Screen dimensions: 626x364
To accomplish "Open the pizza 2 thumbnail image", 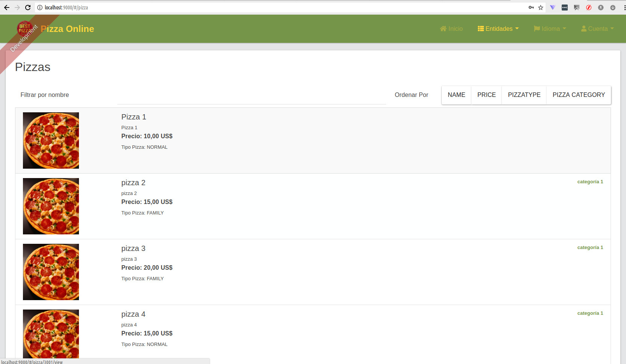I will [x=51, y=206].
